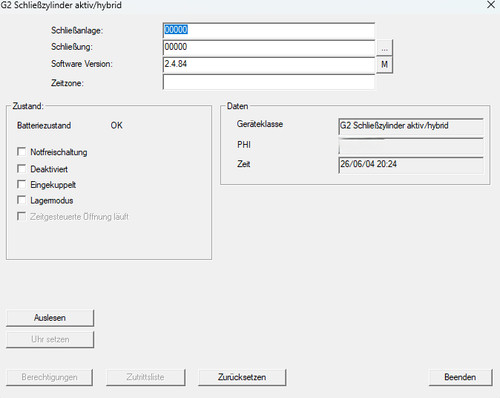
Task: Click the Zeitzone label
Action: click(67, 83)
